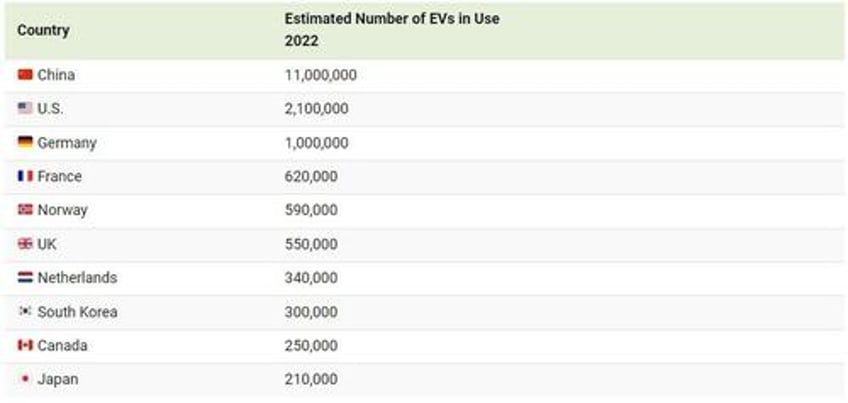Click Germany's 1,000,000 EV count

[x=316, y=143]
